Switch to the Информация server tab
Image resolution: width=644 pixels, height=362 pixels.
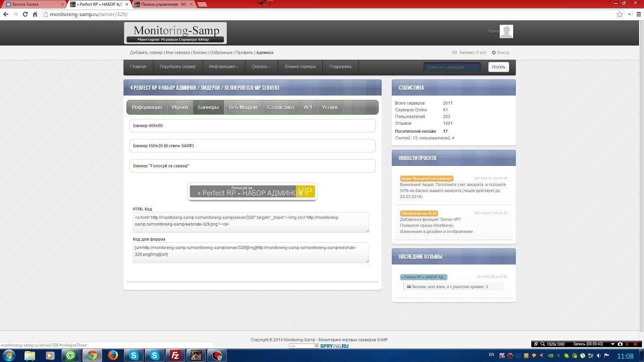147,107
